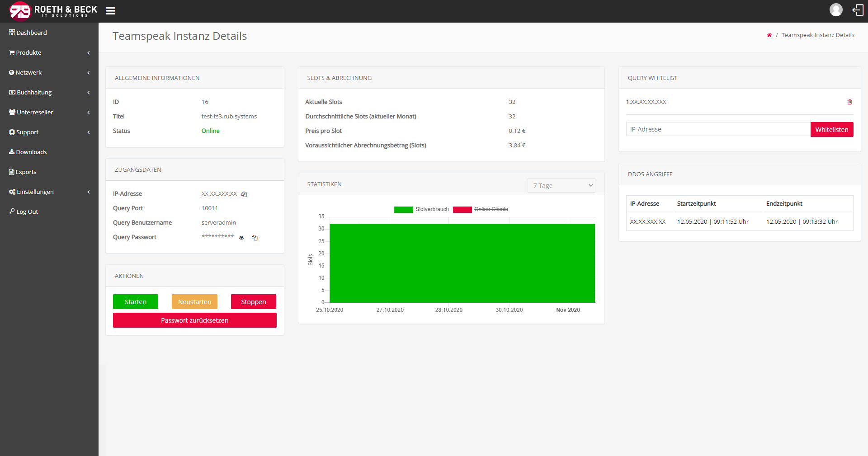The width and height of the screenshot is (868, 456).
Task: Delete whitelisted IP via trash icon
Action: point(849,102)
